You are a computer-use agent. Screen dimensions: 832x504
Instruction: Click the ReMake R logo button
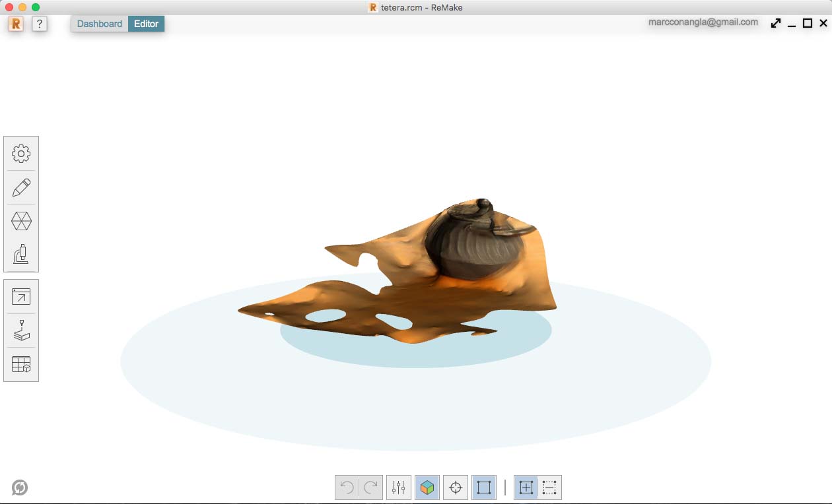coord(16,24)
